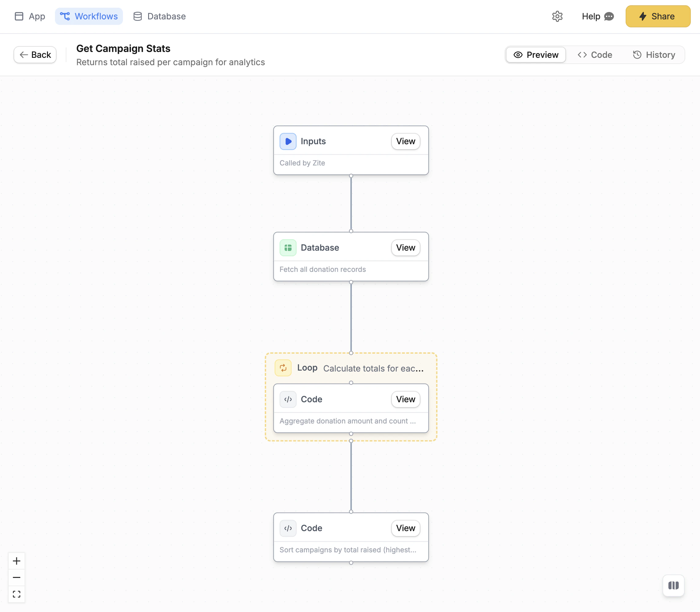The image size is (700, 612).
Task: Zoom out of the workflow canvas
Action: pyautogui.click(x=17, y=577)
